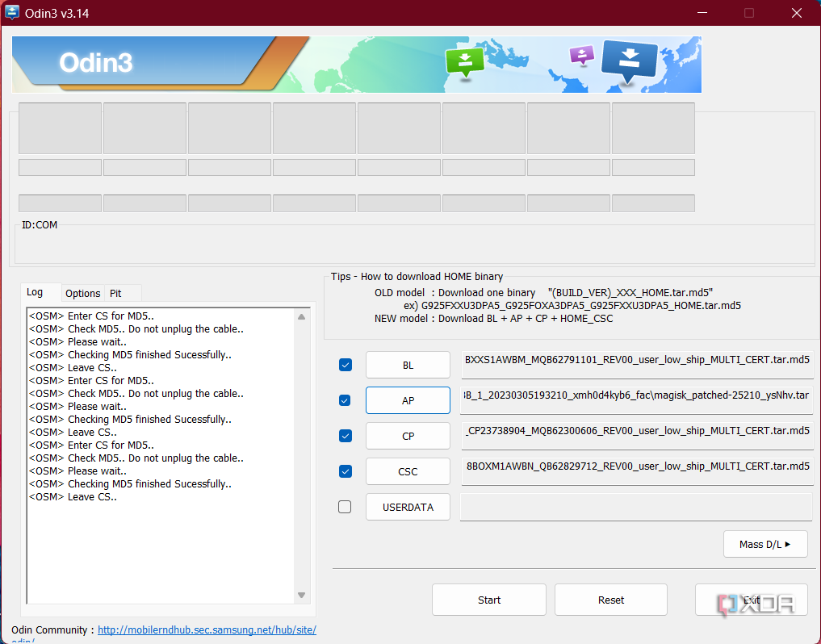Click the purple download bubble in banner
The width and height of the screenshot is (821, 644).
point(582,56)
